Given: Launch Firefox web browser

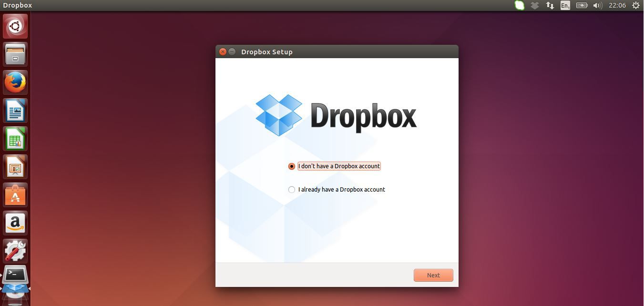Looking at the screenshot, I should [x=15, y=82].
